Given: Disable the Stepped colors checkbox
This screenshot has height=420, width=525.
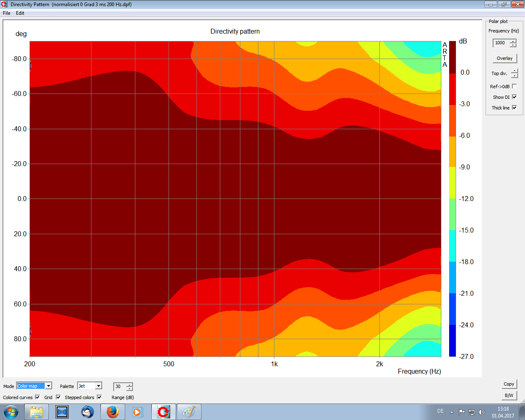Looking at the screenshot, I should (x=99, y=397).
